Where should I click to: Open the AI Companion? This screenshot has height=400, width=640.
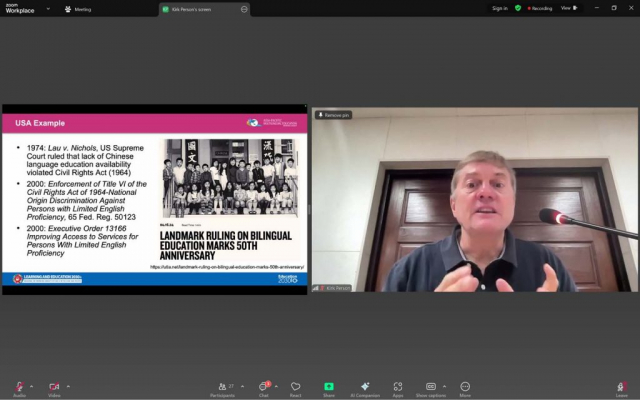pos(365,387)
